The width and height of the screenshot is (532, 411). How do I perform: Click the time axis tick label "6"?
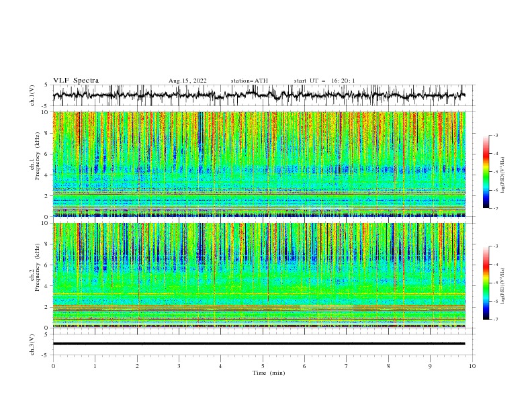(304, 366)
